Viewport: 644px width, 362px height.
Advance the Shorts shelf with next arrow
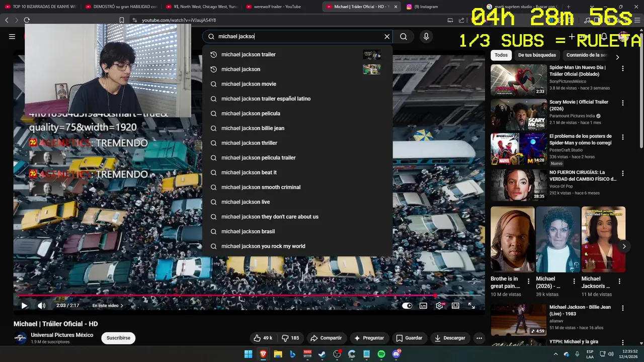[x=624, y=246]
